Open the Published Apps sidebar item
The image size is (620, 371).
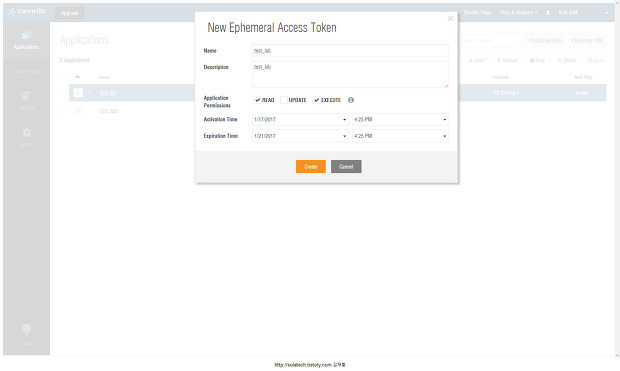[26, 71]
